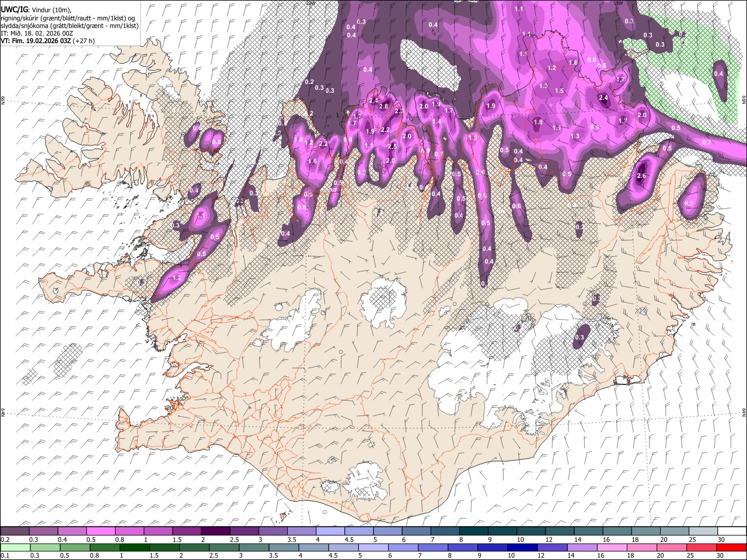Pick top-row legend swatch between 0.3 and 0.4
This screenshot has height=560, width=747.
[43, 531]
